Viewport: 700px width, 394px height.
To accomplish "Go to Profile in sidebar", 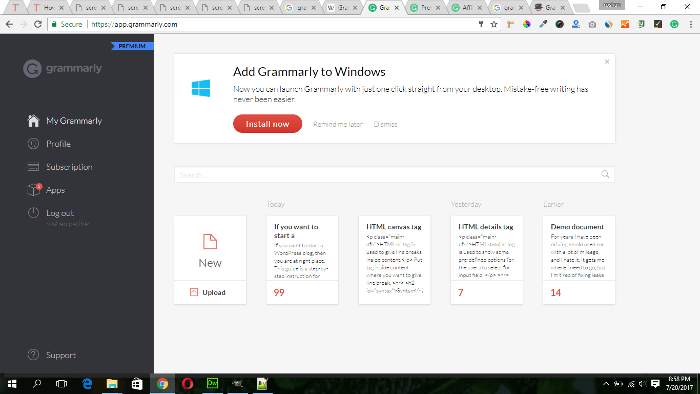I will [58, 144].
